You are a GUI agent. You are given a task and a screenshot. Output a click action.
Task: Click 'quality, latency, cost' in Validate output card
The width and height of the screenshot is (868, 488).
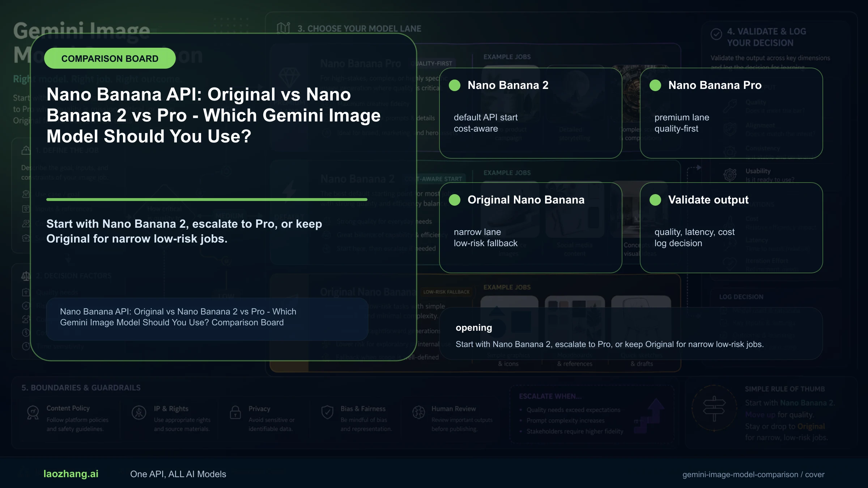694,232
